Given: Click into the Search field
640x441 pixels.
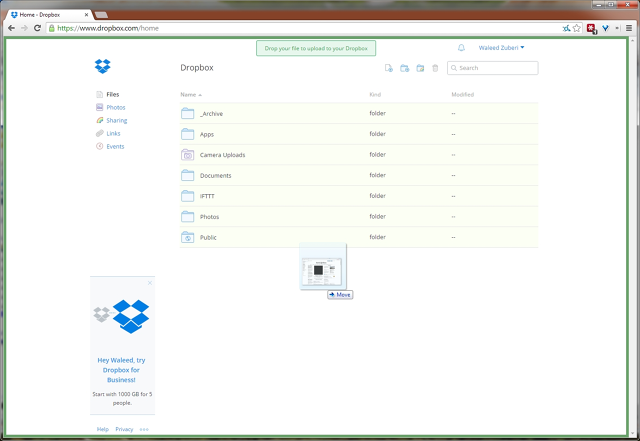Looking at the screenshot, I should coord(496,68).
